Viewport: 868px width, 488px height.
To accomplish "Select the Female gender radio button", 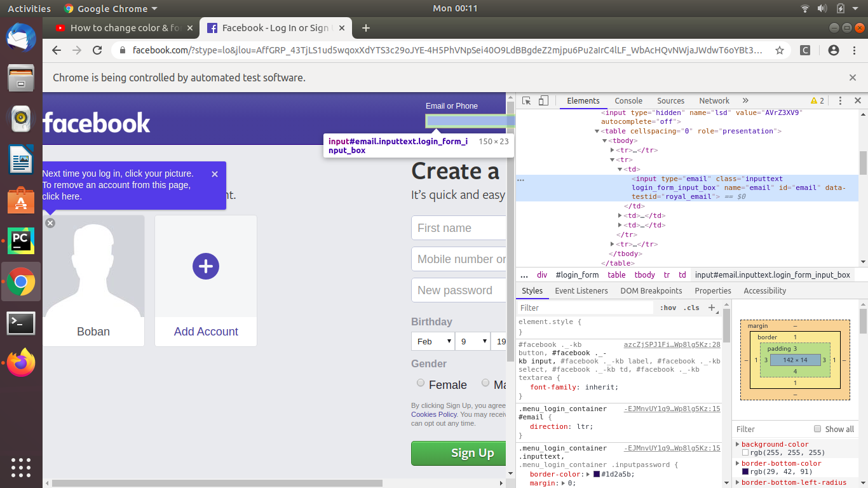I will point(421,383).
